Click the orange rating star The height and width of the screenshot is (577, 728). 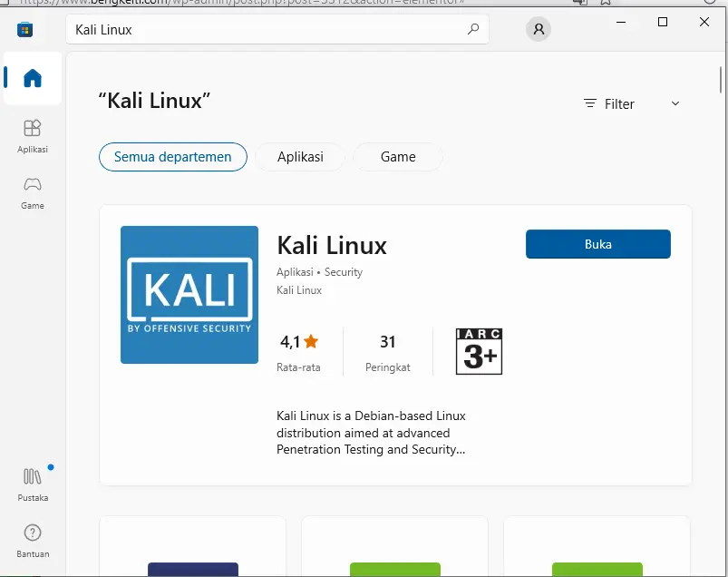click(311, 341)
